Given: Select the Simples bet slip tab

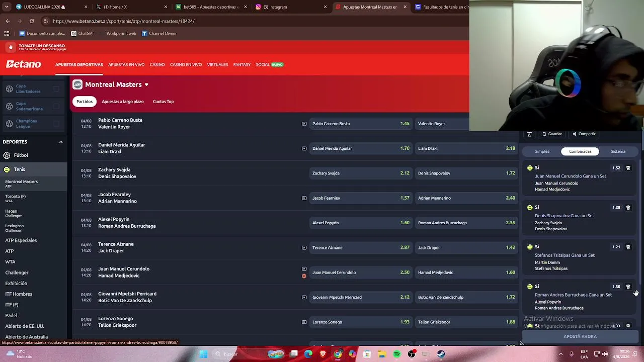Looking at the screenshot, I should click(x=542, y=151).
